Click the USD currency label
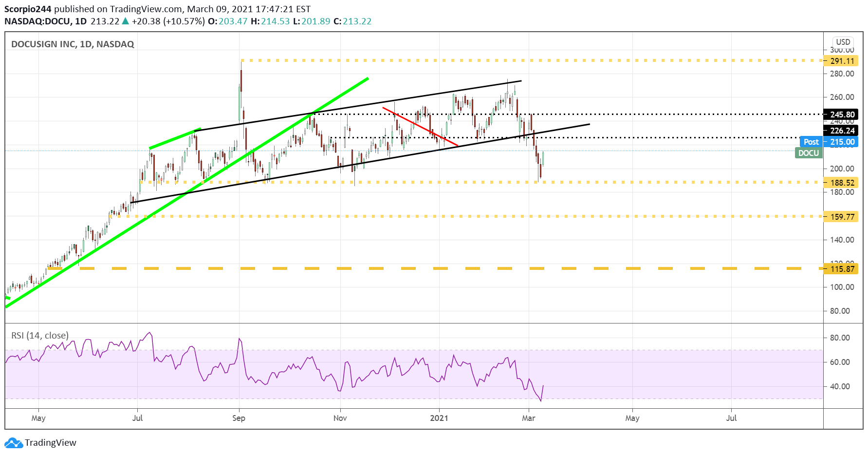Screen dimensions: 868x456 pyautogui.click(x=843, y=42)
